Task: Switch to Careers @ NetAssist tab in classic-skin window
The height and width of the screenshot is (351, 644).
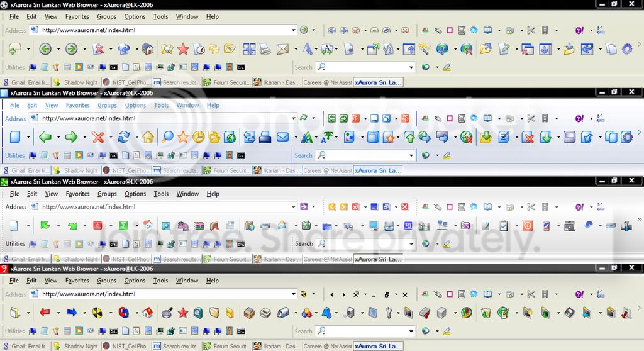Action: [x=327, y=82]
